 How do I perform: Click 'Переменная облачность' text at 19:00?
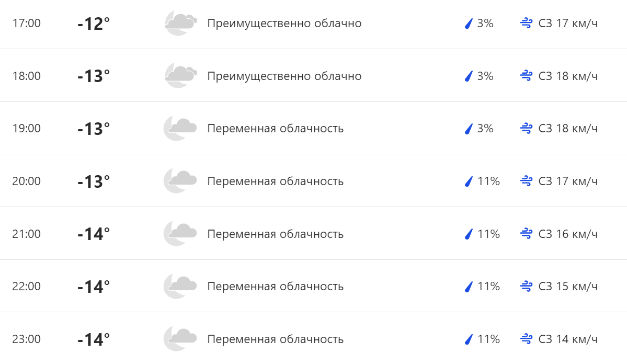click(275, 128)
